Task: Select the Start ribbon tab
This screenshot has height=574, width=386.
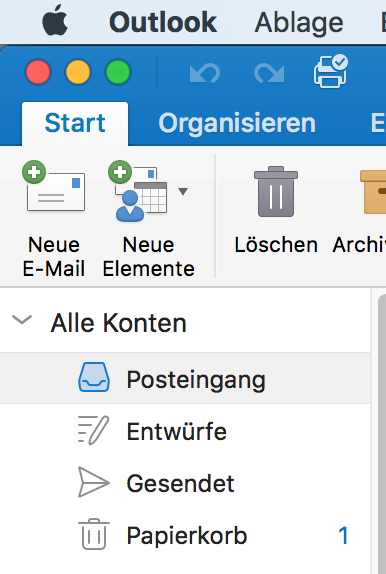Action: pos(75,123)
